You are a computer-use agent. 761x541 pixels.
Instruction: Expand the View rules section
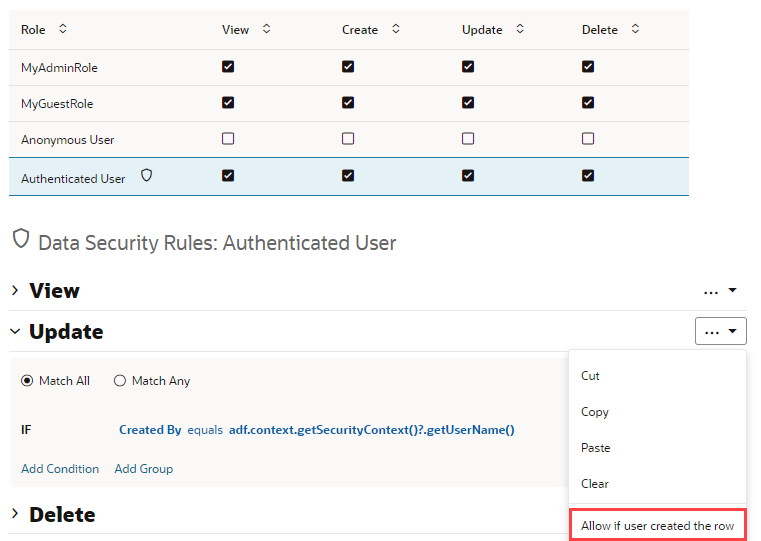tap(15, 290)
